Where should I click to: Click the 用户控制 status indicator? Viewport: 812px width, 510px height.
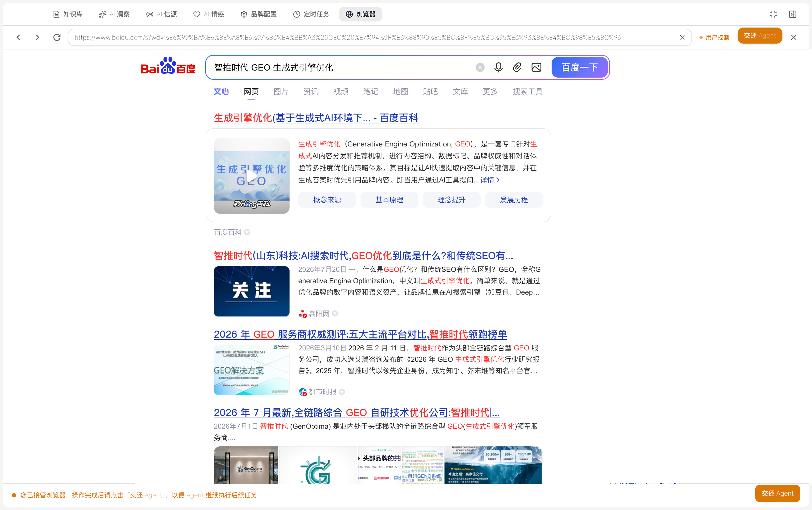pyautogui.click(x=714, y=37)
